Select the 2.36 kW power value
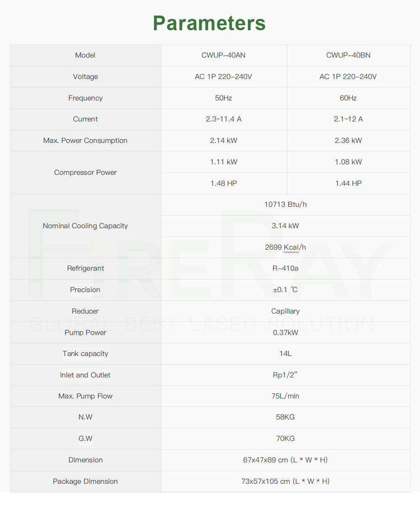 click(348, 141)
